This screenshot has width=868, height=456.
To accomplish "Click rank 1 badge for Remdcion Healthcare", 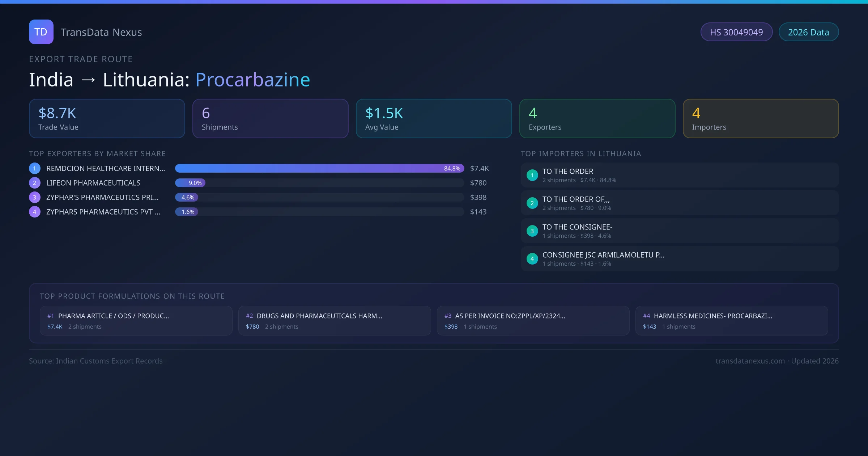I will (x=35, y=168).
